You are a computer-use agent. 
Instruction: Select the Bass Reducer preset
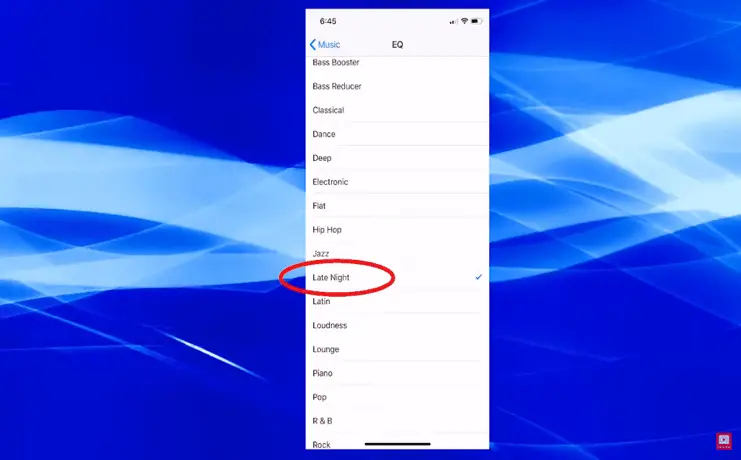[397, 86]
